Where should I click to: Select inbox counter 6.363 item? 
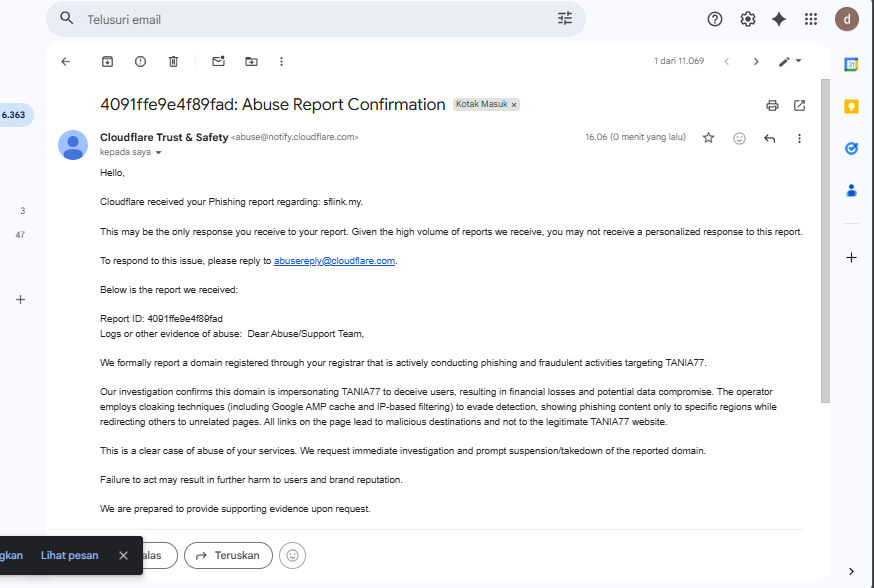coord(15,115)
